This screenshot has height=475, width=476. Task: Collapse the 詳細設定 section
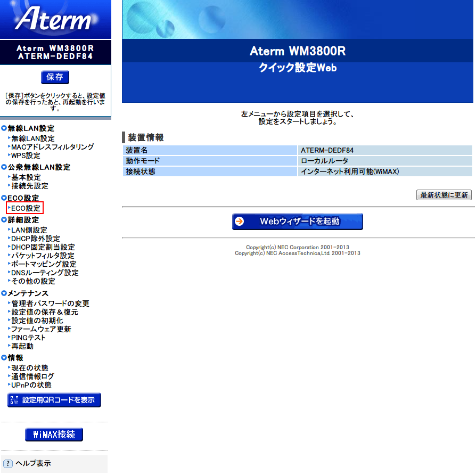tap(4, 220)
